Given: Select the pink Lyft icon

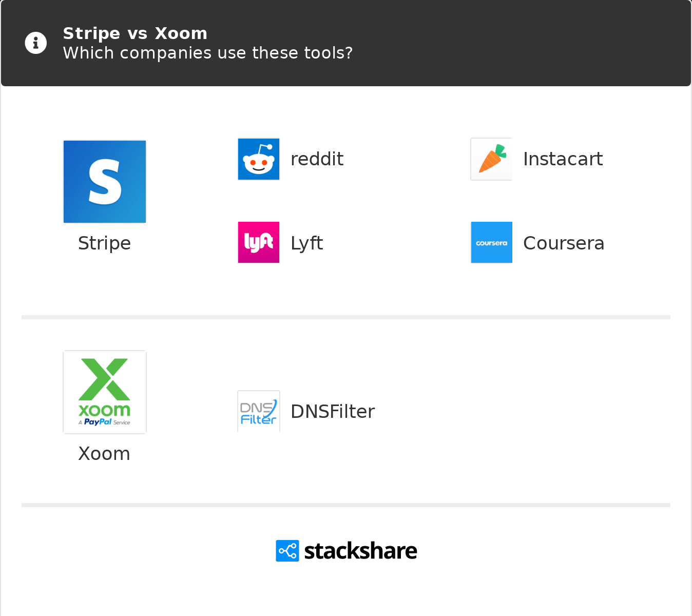Looking at the screenshot, I should pos(259,242).
